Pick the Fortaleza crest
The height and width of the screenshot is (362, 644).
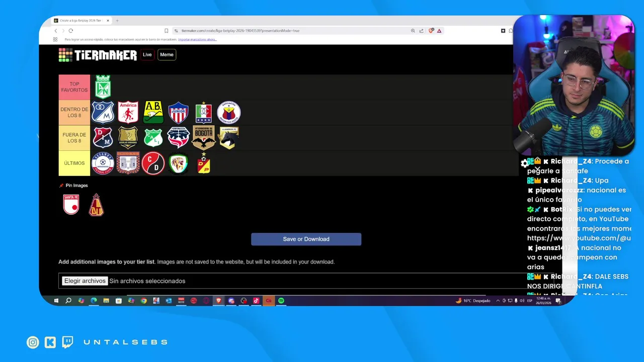pyautogui.click(x=179, y=138)
